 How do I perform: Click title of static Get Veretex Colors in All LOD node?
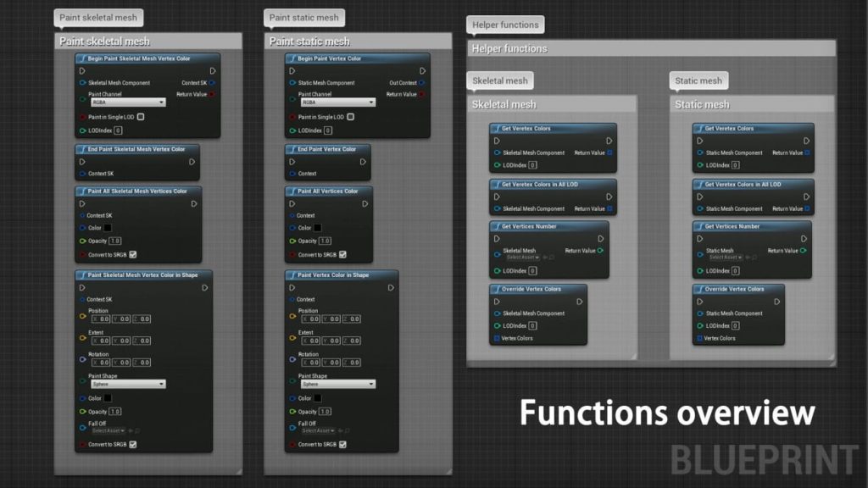click(743, 185)
